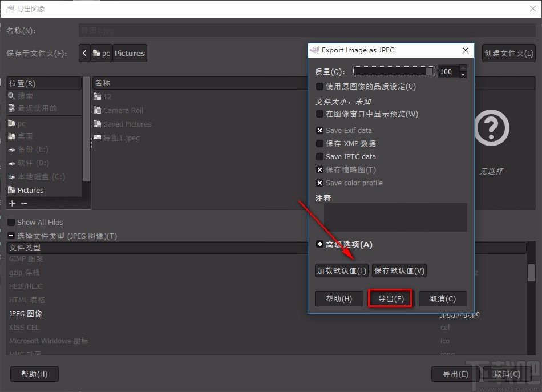Decrease quality with the down stepper arrow
Image resolution: width=542 pixels, height=392 pixels.
pyautogui.click(x=463, y=75)
